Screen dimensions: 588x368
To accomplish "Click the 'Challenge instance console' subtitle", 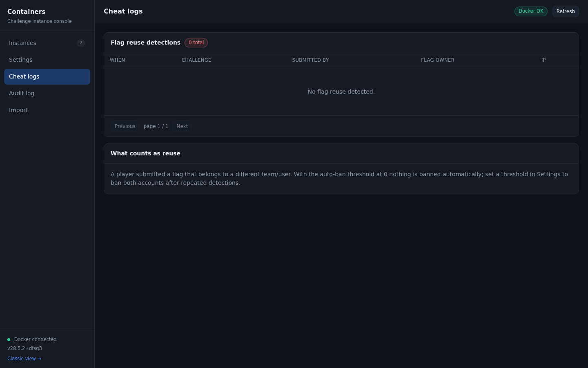I will [39, 21].
